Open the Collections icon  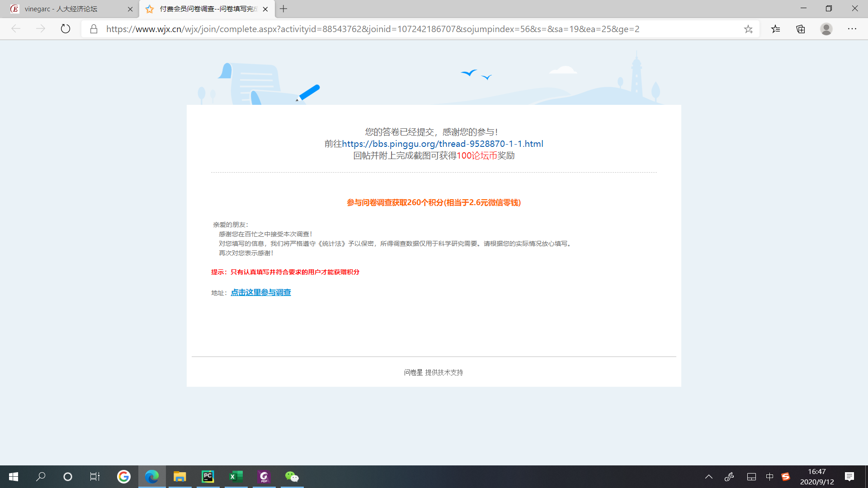[x=801, y=29]
